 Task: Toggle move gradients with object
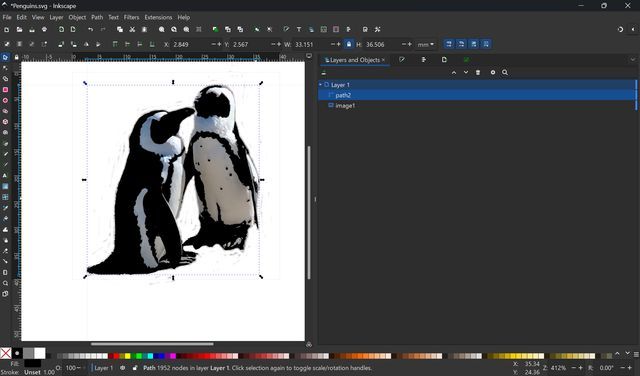tap(473, 44)
